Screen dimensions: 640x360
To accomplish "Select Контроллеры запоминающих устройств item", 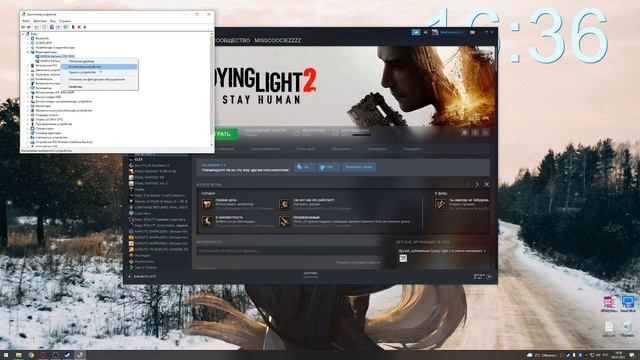I will tap(61, 102).
